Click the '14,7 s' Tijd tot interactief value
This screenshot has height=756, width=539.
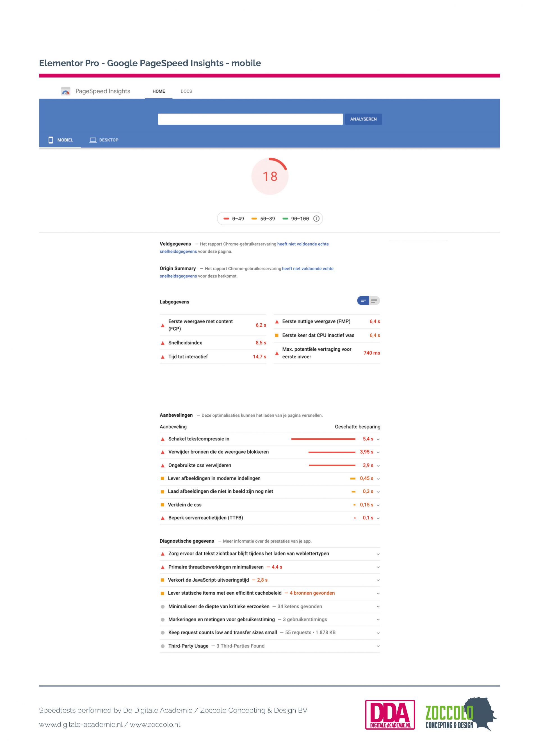(x=260, y=357)
